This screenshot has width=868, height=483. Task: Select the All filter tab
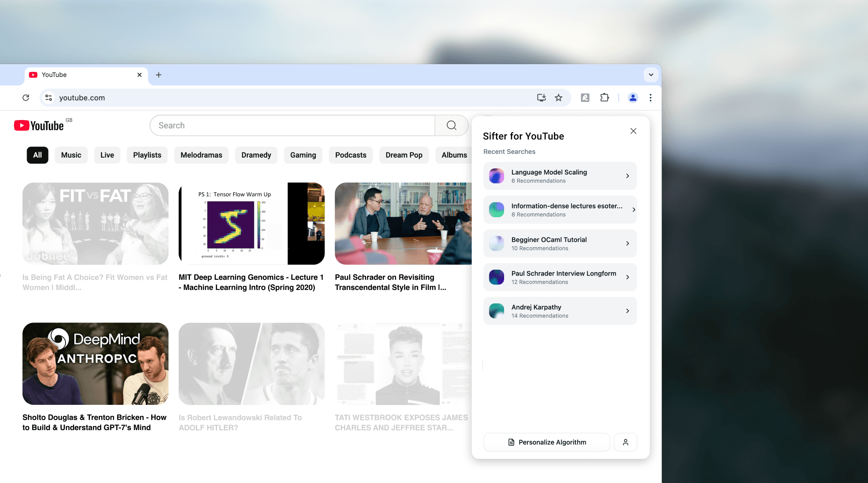point(38,155)
